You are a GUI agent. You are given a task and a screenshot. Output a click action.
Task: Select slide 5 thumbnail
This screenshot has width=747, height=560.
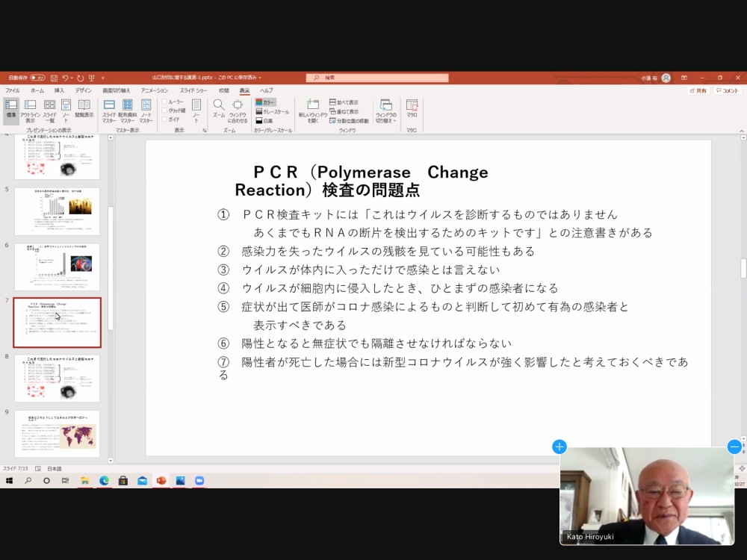point(58,211)
